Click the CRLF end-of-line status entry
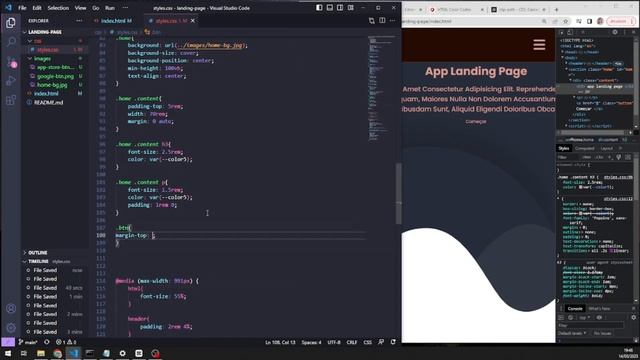The width and height of the screenshot is (640, 360). (x=352, y=342)
